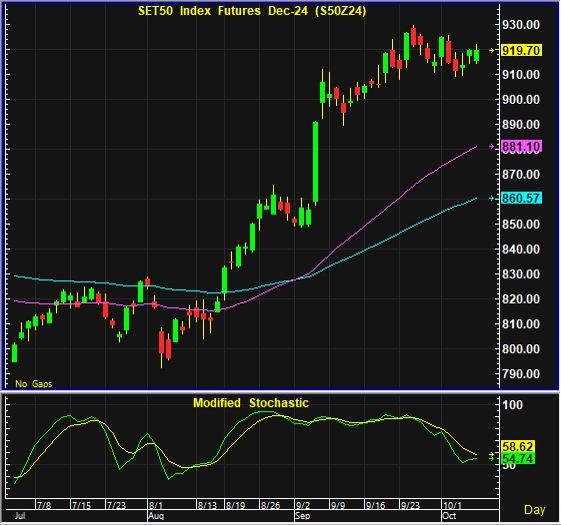
Task: Click the Aug month label
Action: (156, 516)
